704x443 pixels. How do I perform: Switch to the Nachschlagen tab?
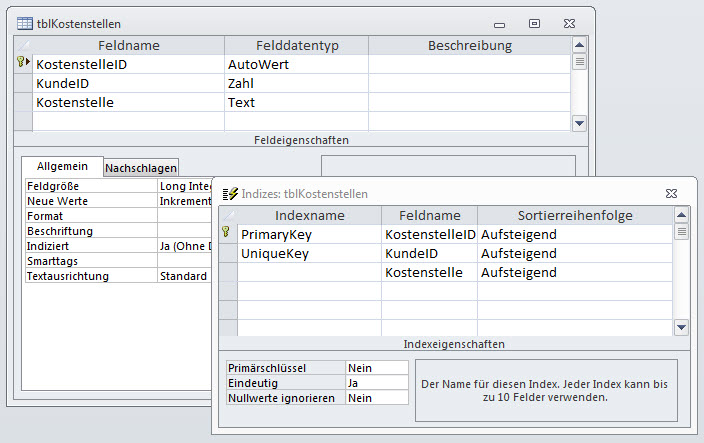click(141, 168)
